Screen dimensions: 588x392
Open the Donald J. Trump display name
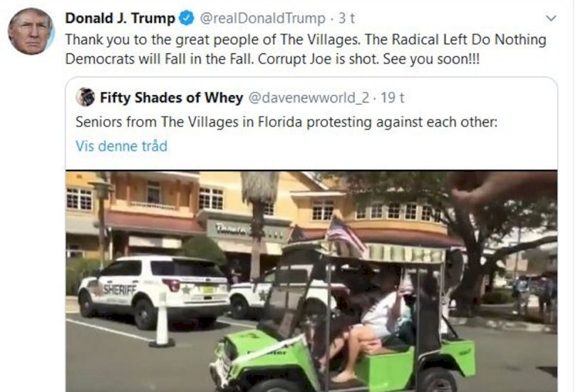[120, 18]
